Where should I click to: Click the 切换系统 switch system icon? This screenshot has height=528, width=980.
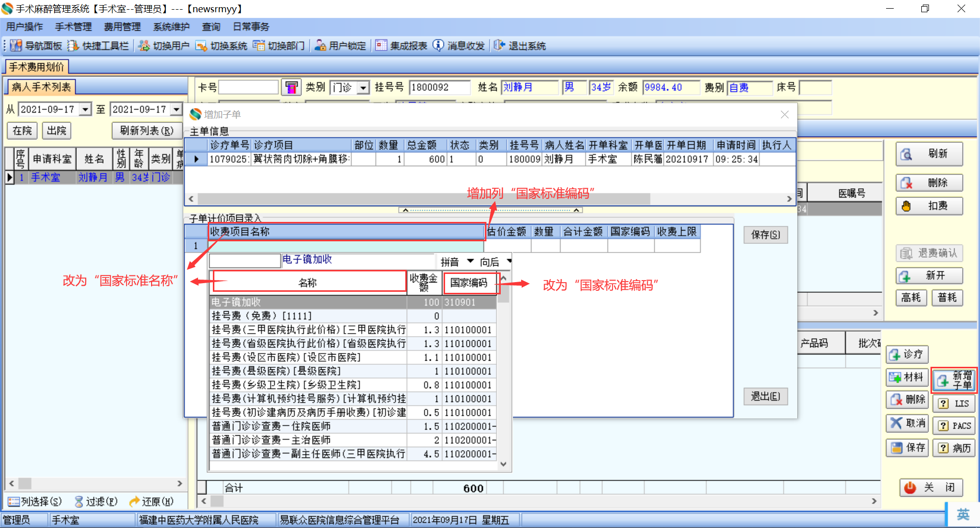coord(201,46)
